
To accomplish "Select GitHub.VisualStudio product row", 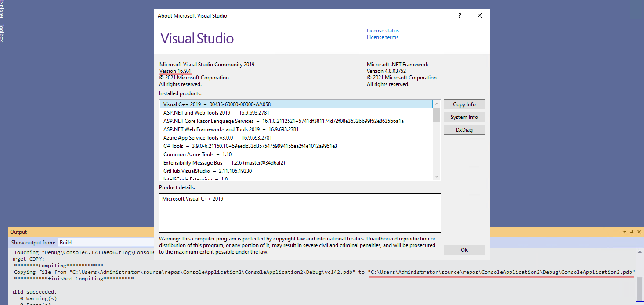I will point(296,171).
